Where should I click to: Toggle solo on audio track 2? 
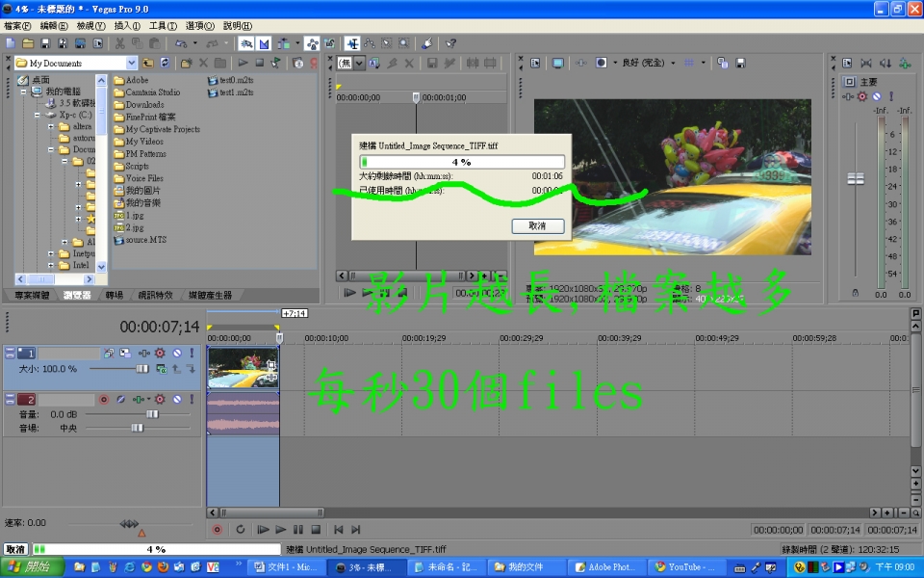(191, 399)
